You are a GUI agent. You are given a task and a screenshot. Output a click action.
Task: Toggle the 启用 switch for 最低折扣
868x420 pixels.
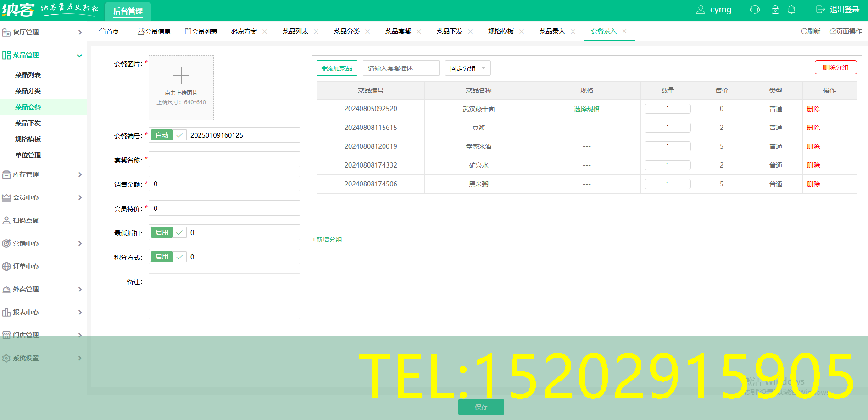click(168, 233)
